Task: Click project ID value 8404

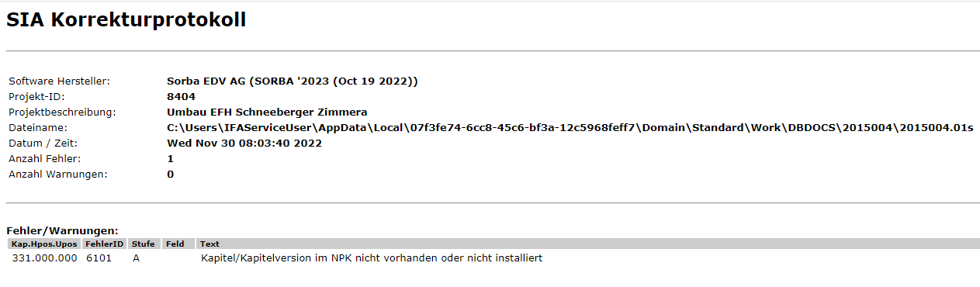Action: (x=181, y=96)
